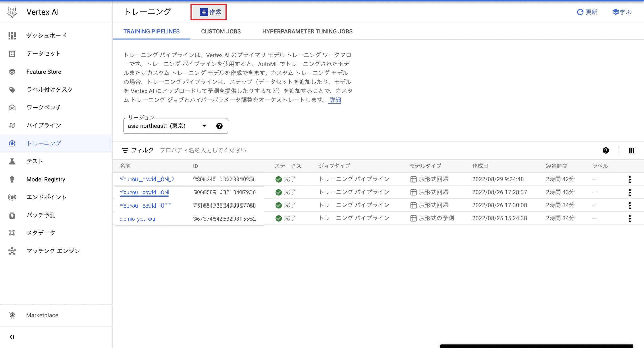Collapse the navigation sidebar with the arrow
The image size is (644, 348).
coord(12,337)
